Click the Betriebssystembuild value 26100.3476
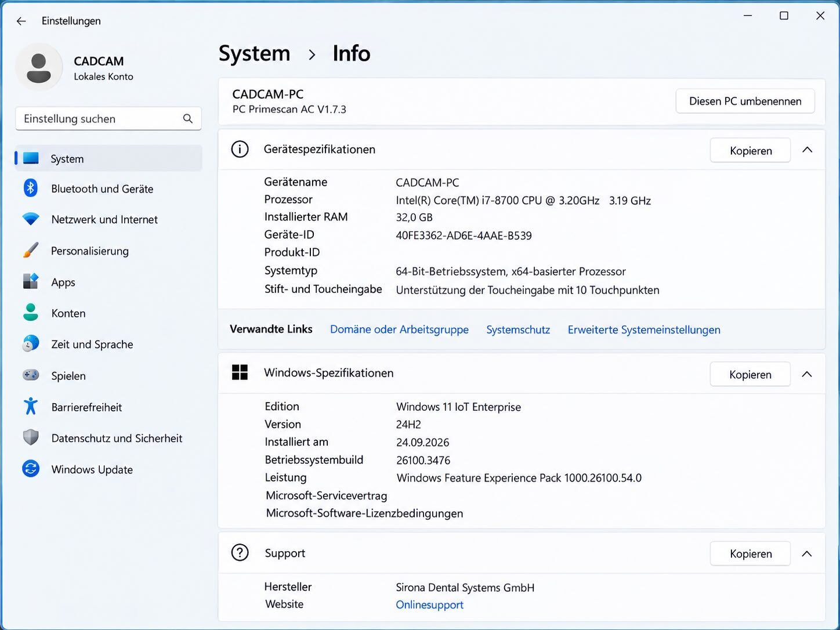The width and height of the screenshot is (840, 630). (423, 460)
